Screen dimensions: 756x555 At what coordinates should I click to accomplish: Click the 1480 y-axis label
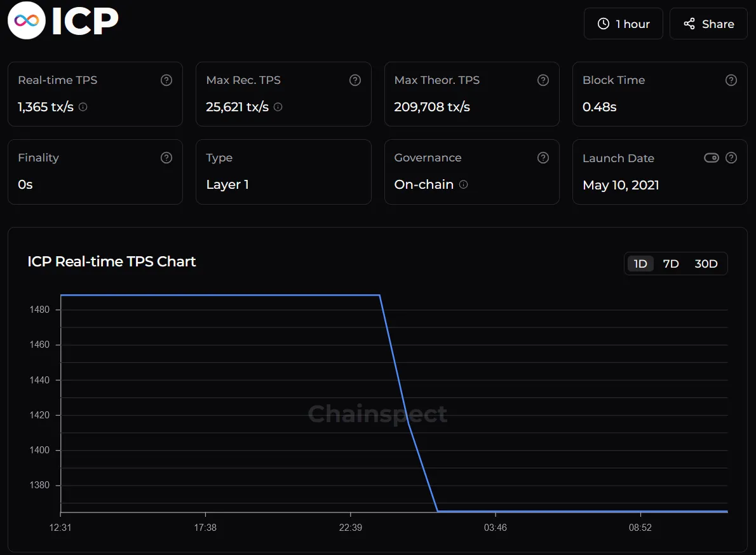39,310
